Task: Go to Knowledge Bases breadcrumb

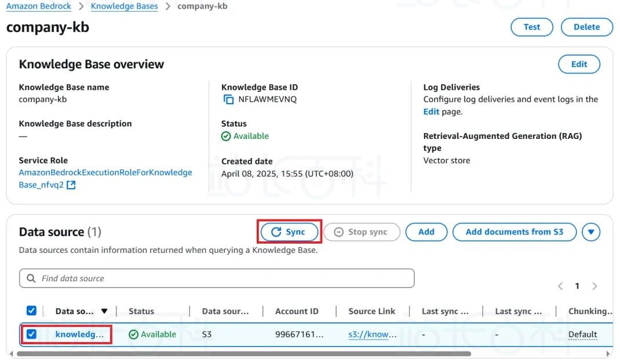Action: [124, 6]
